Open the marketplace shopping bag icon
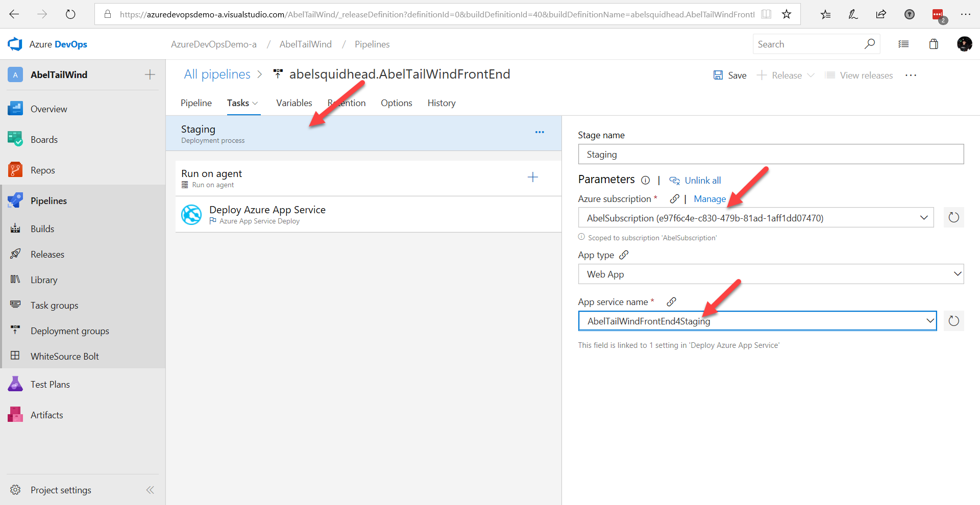 pos(934,44)
